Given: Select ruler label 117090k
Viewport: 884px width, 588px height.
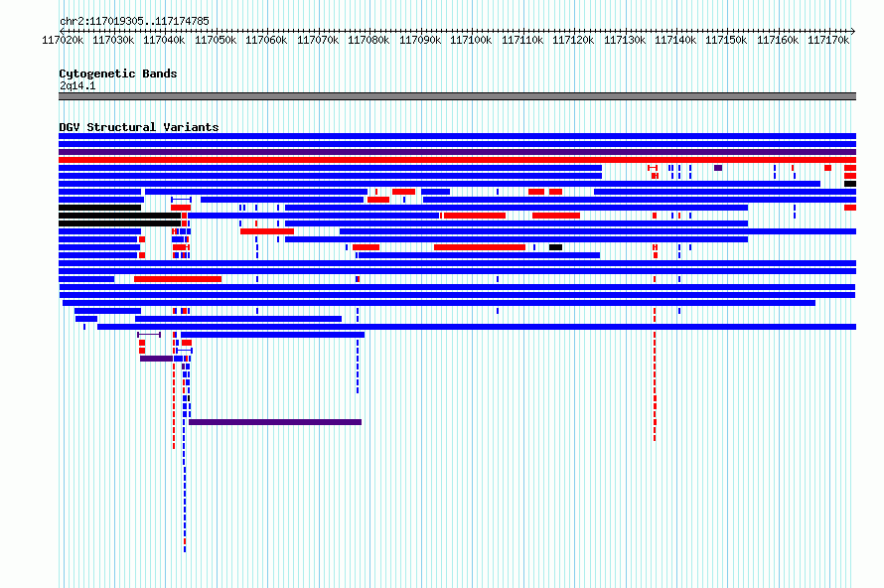Looking at the screenshot, I should 420,40.
